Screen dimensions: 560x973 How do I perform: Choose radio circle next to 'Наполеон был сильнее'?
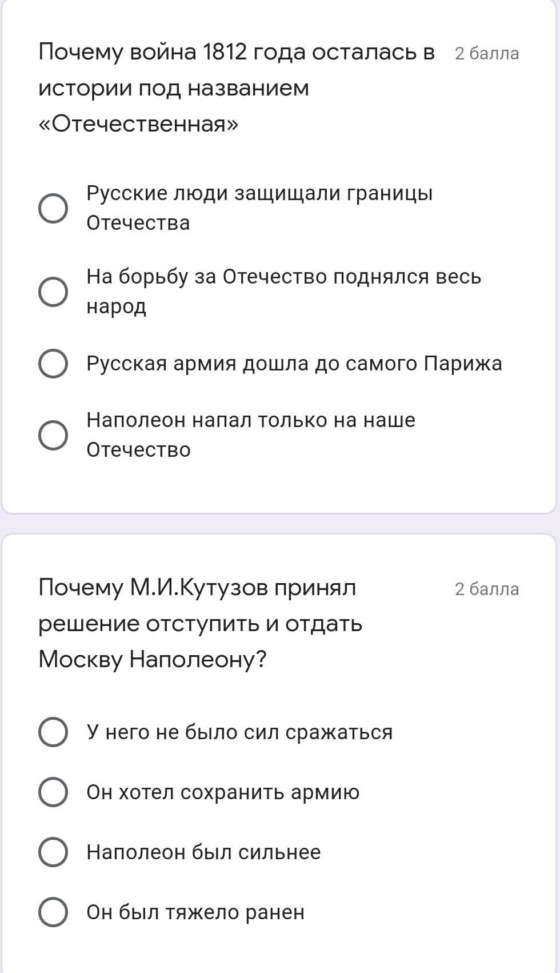[x=53, y=852]
